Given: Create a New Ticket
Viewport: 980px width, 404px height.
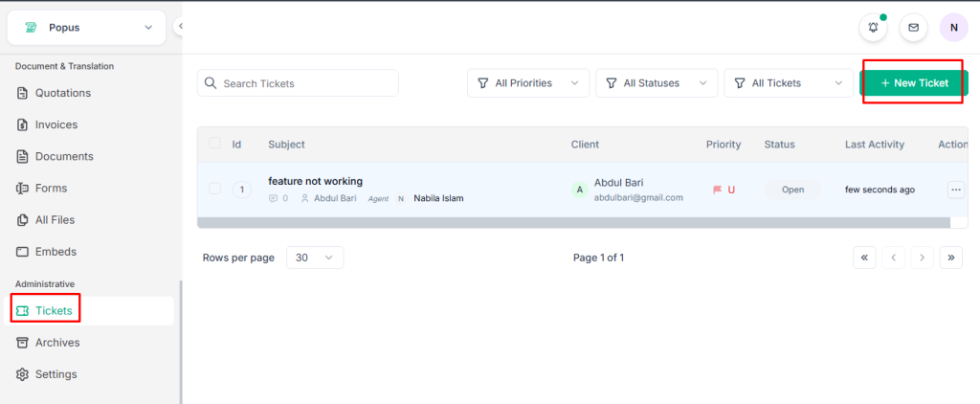Looking at the screenshot, I should pyautogui.click(x=913, y=83).
